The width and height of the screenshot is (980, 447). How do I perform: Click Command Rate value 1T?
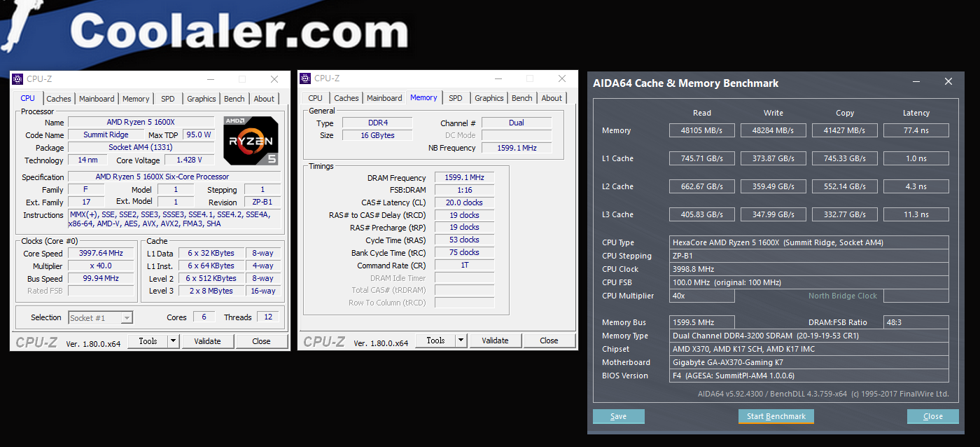464,266
